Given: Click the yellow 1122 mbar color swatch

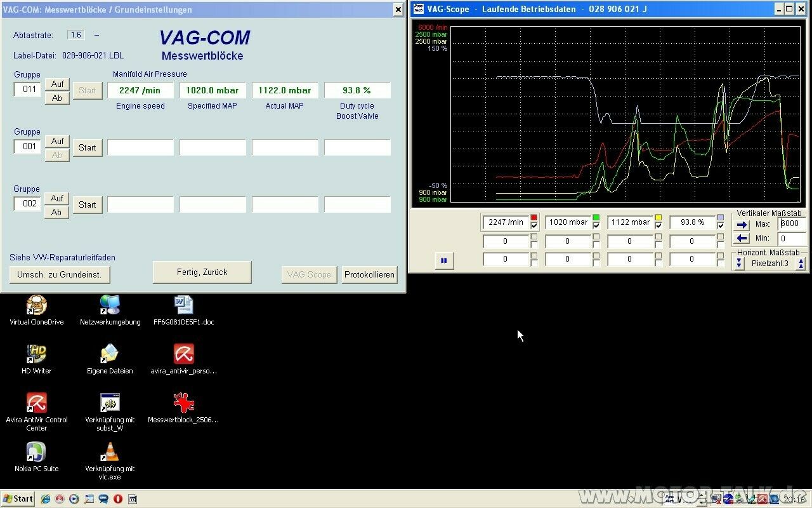Looking at the screenshot, I should pyautogui.click(x=658, y=218).
